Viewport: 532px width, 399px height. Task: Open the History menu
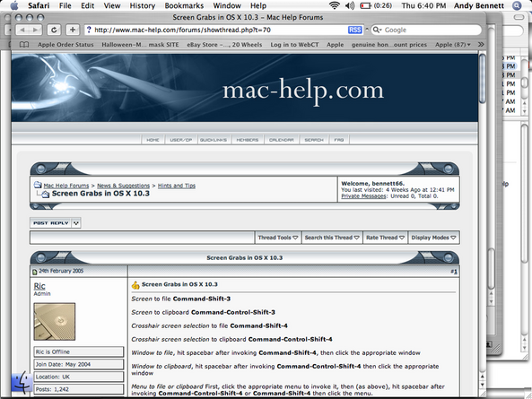[x=143, y=5]
